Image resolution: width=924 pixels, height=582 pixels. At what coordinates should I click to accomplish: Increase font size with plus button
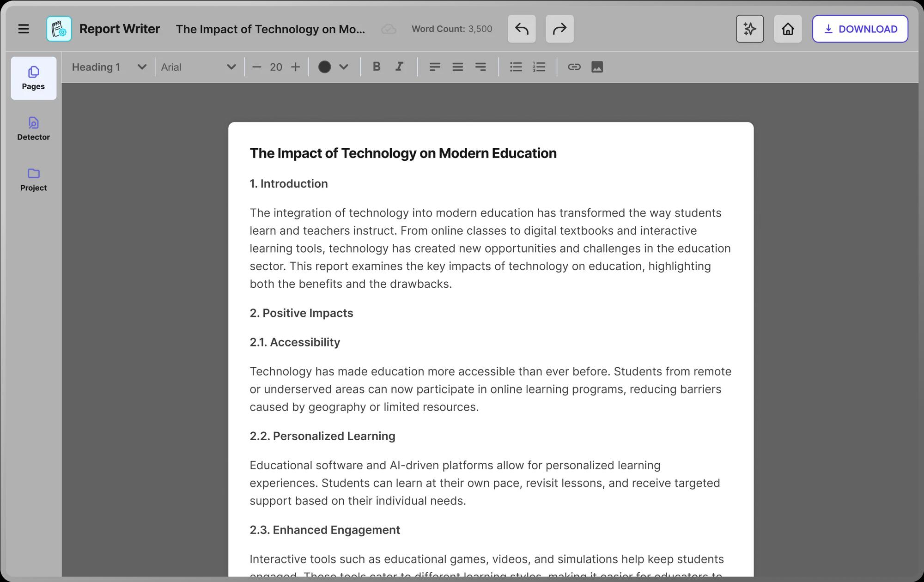tap(295, 67)
